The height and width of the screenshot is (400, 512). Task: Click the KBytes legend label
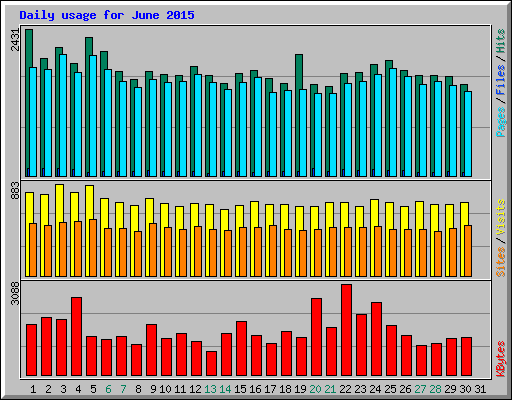click(501, 359)
